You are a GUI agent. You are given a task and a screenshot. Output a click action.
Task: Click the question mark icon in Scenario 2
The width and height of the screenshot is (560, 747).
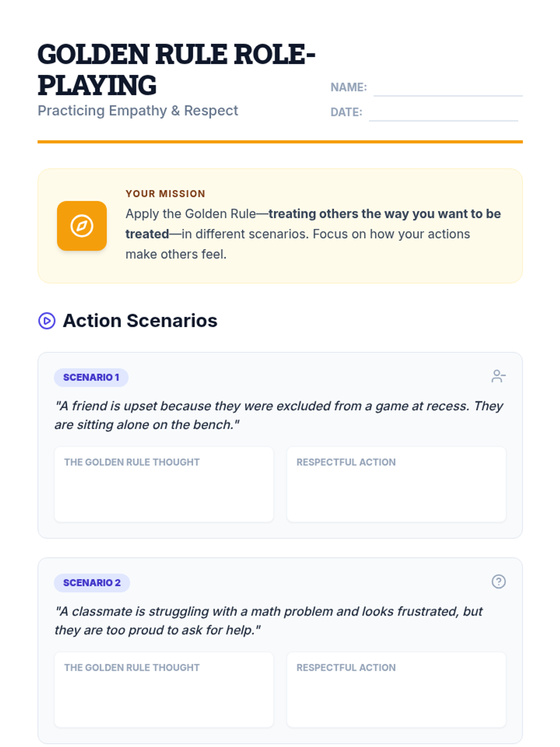[x=498, y=582]
